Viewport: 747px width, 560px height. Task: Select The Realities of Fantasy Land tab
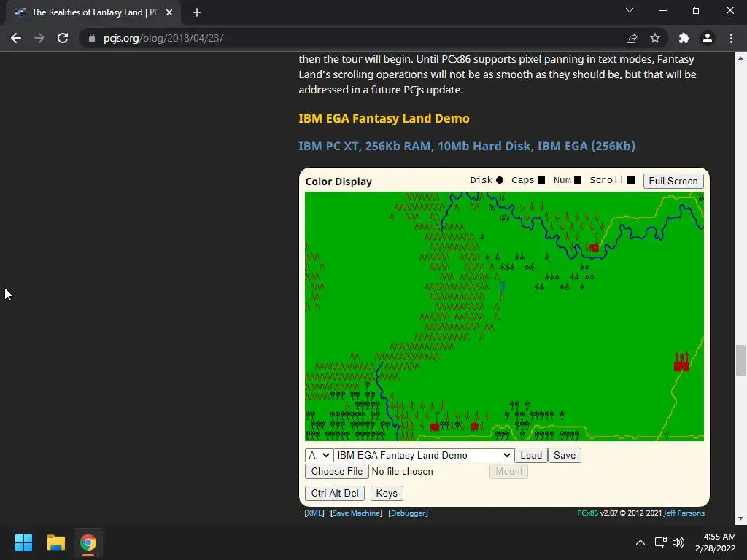[x=93, y=12]
